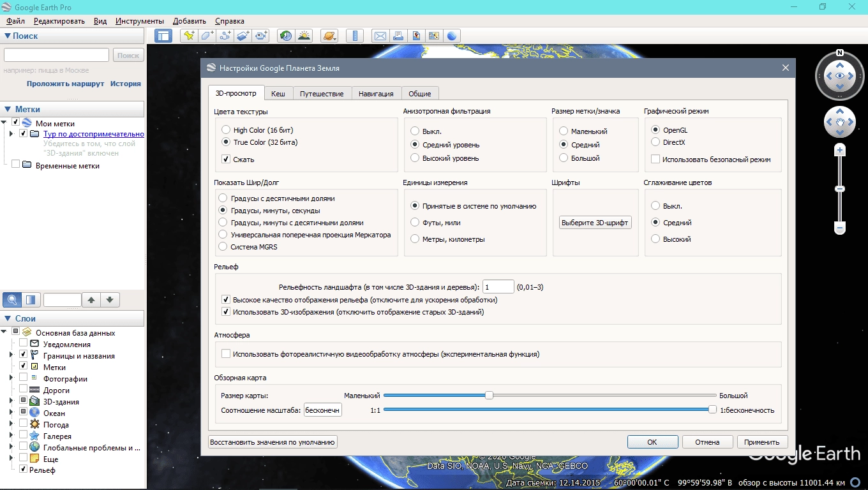
Task: Switch to the Путешествие tab
Action: (322, 93)
